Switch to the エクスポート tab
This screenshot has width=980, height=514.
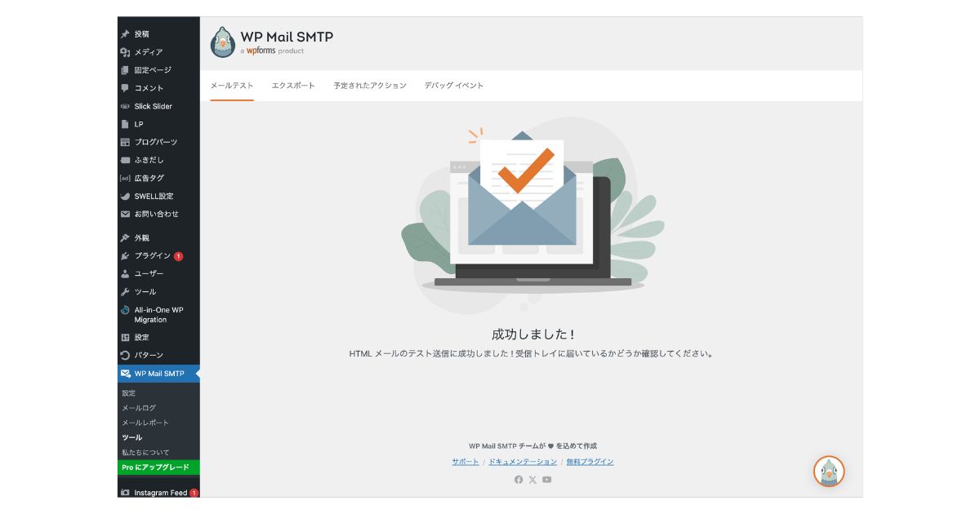pos(293,86)
